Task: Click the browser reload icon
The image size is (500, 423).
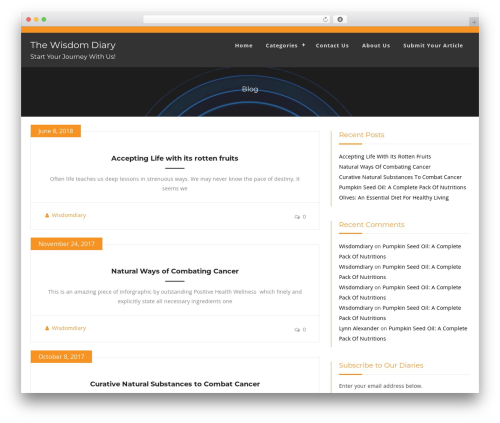Action: (325, 19)
